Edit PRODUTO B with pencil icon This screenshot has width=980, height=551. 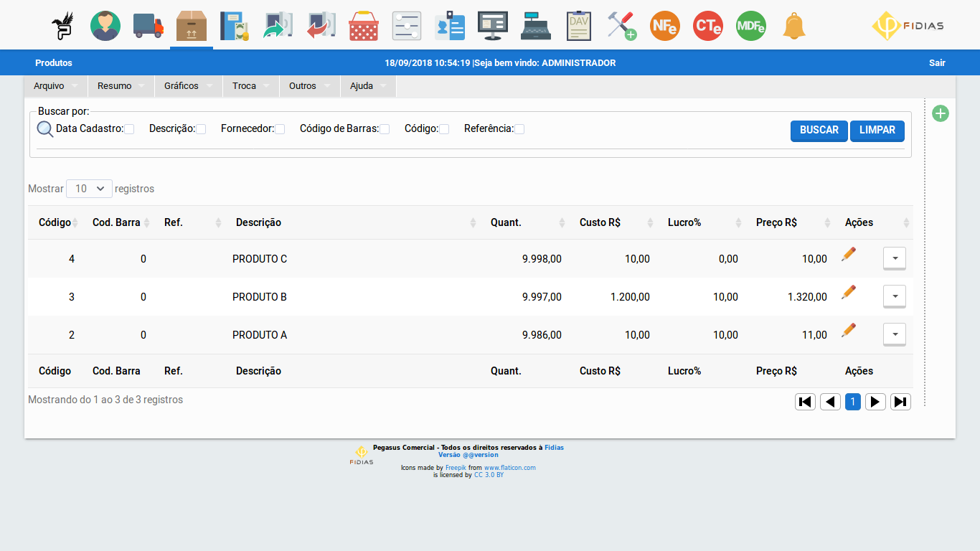click(x=848, y=292)
